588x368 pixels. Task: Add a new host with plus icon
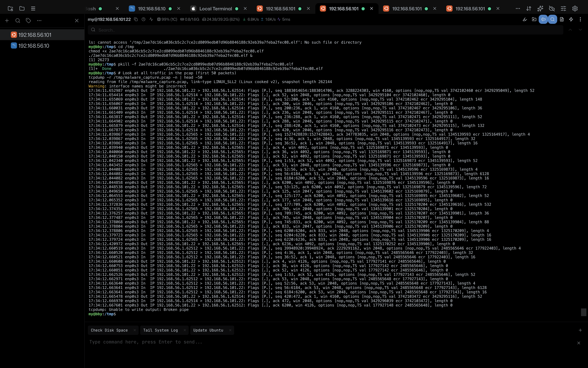(7, 21)
